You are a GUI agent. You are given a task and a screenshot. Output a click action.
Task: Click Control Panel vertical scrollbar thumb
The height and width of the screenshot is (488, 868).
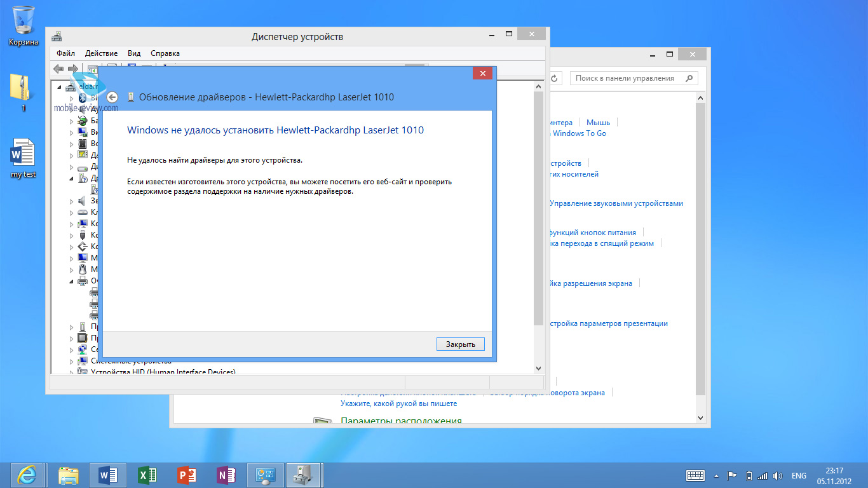tap(701, 248)
